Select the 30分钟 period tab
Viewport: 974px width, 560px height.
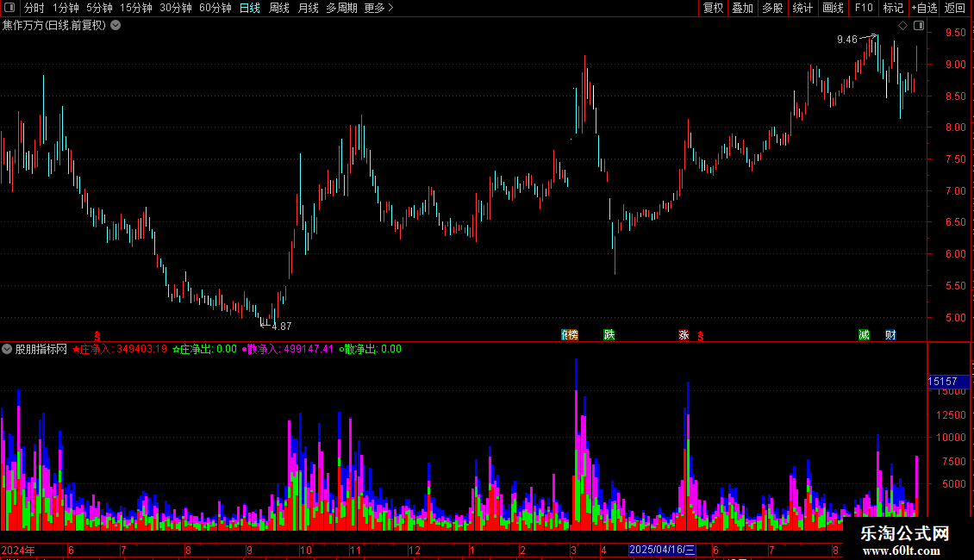point(176,8)
